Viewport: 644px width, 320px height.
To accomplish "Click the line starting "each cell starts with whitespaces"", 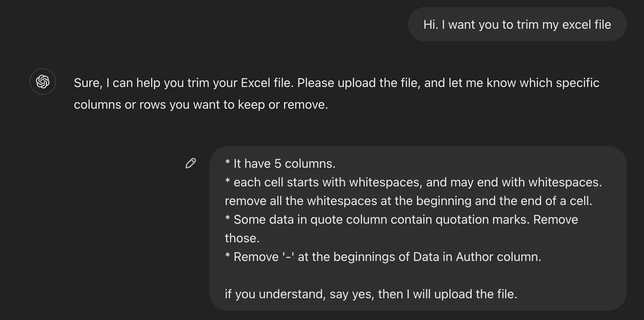I will pyautogui.click(x=413, y=182).
